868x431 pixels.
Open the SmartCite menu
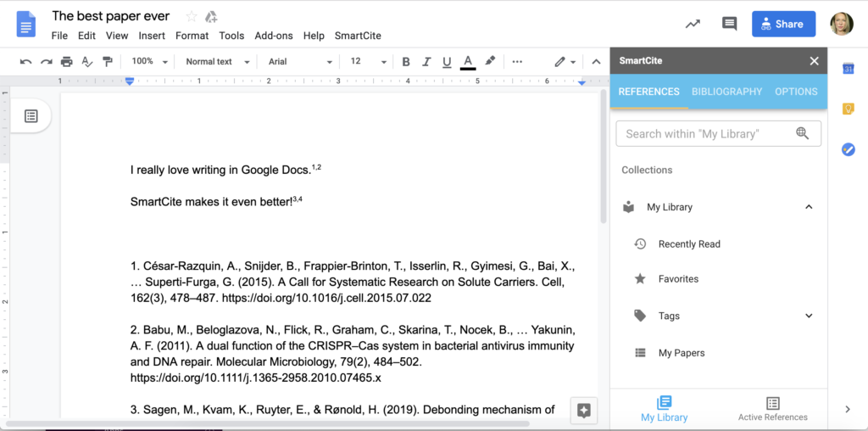[358, 36]
